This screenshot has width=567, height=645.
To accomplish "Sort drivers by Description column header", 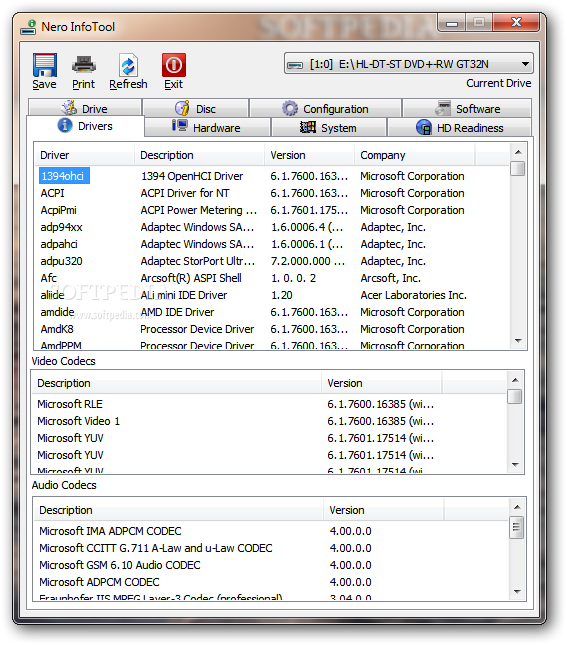I will point(199,155).
